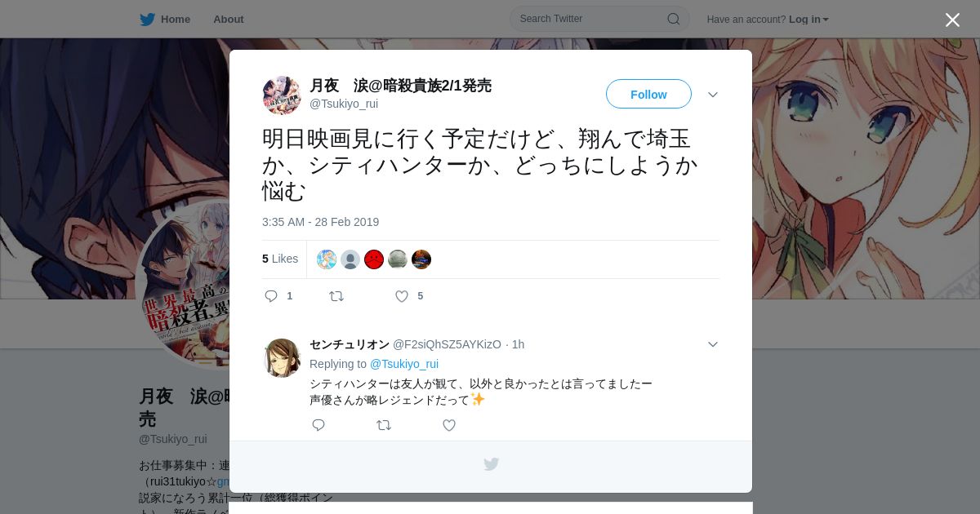Retweet センチュリオン's reply
The width and height of the screenshot is (980, 514).
pyautogui.click(x=384, y=425)
